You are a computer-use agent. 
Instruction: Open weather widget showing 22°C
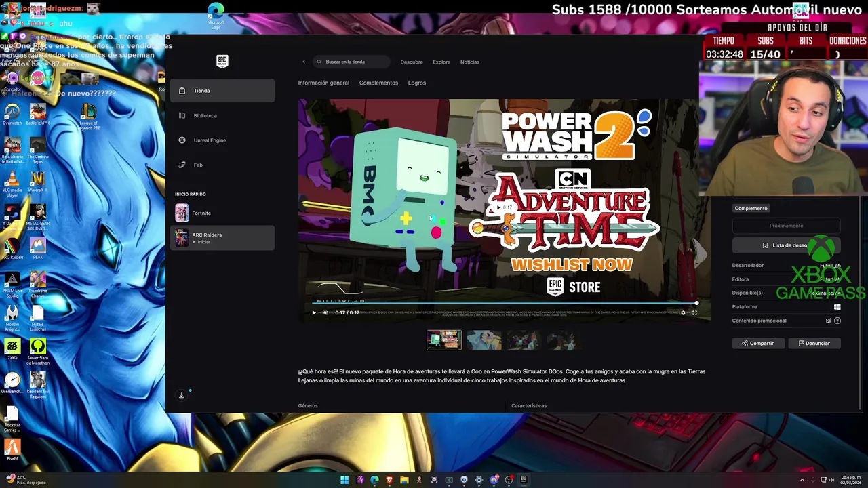tap(26, 480)
